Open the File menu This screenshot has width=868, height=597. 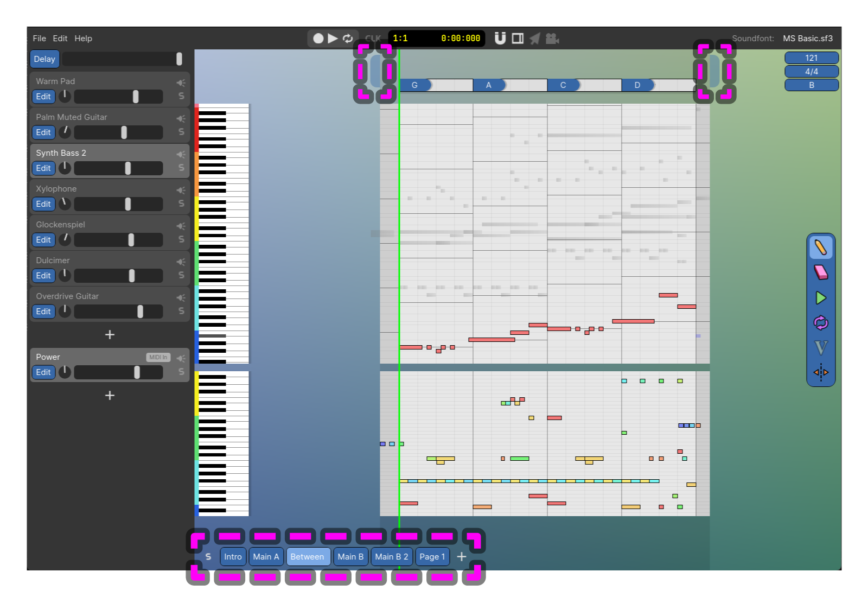[39, 39]
